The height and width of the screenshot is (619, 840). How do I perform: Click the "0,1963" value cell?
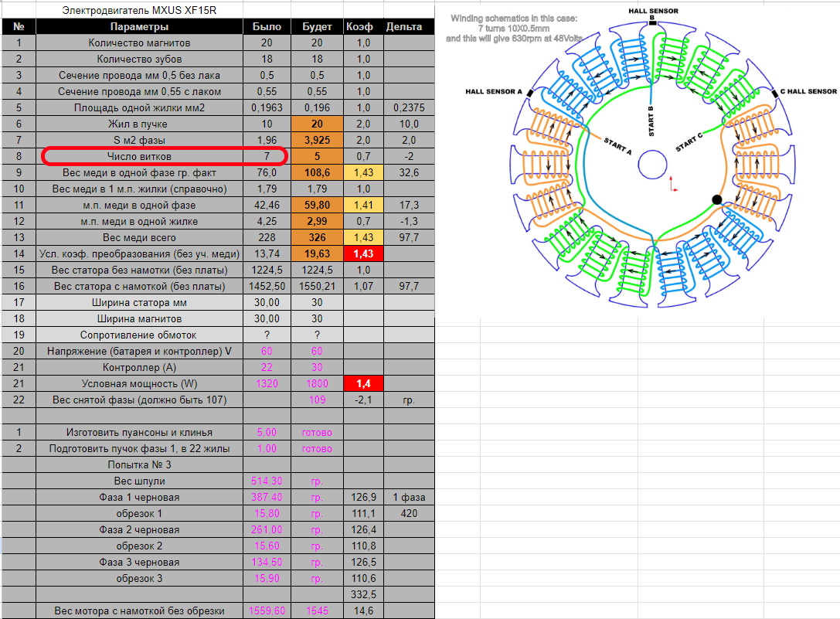coord(267,107)
